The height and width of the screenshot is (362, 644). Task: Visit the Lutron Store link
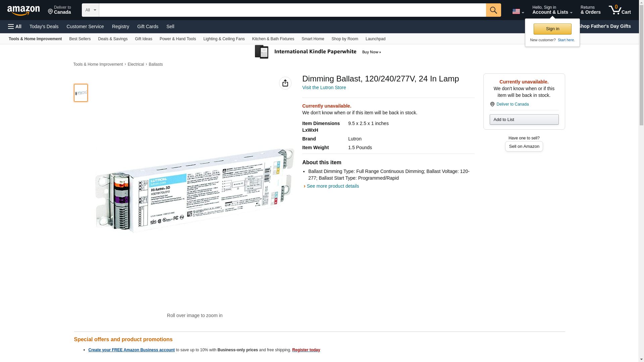tap(324, 87)
